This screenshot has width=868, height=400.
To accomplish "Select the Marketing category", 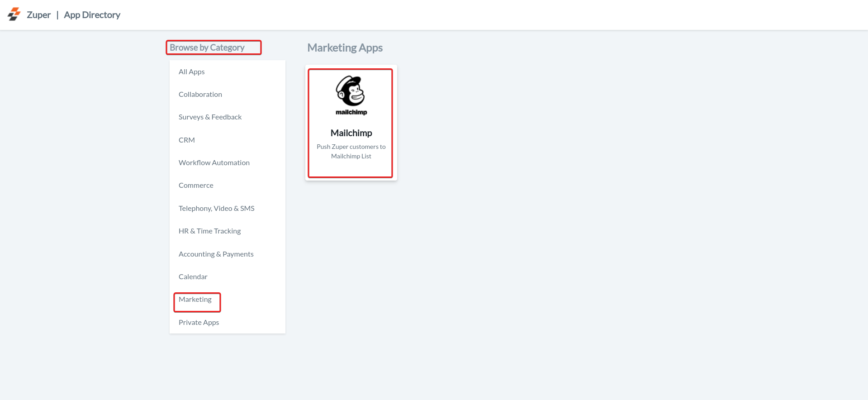I will click(195, 300).
